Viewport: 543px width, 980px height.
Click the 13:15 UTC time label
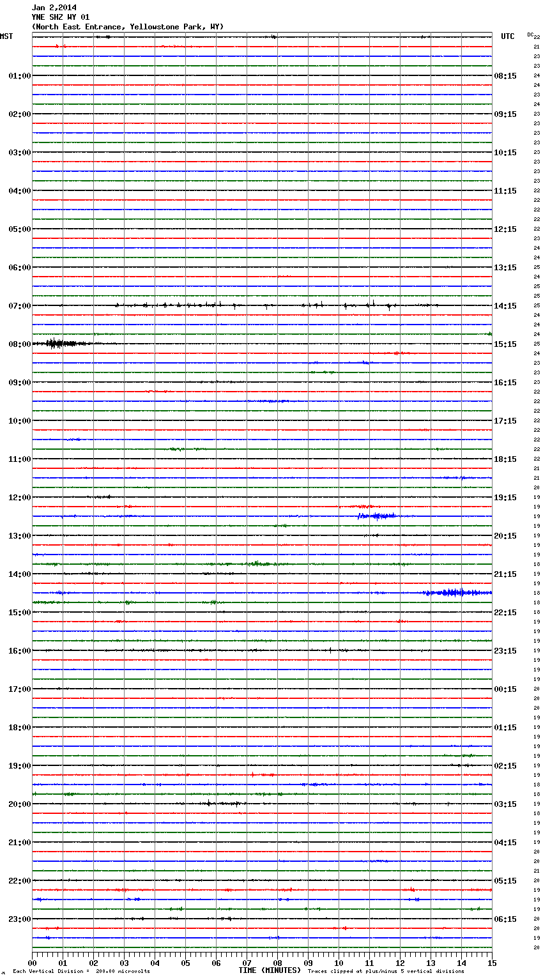[x=505, y=268]
